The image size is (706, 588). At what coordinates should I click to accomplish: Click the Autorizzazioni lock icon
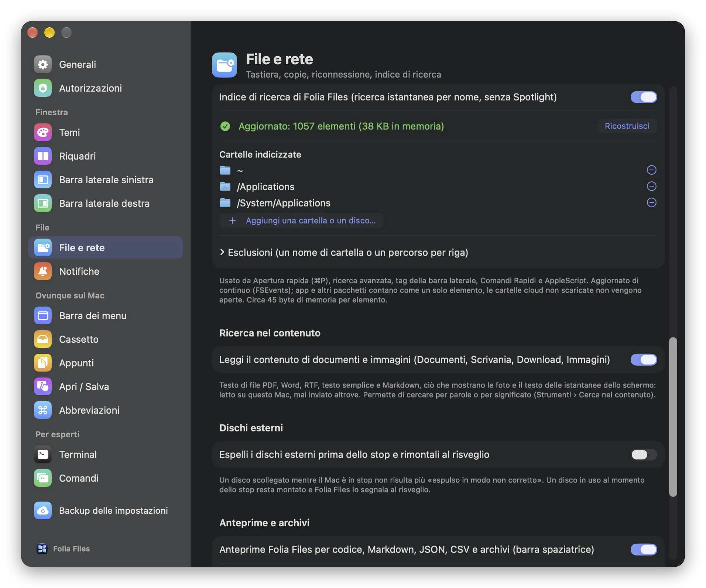point(43,88)
